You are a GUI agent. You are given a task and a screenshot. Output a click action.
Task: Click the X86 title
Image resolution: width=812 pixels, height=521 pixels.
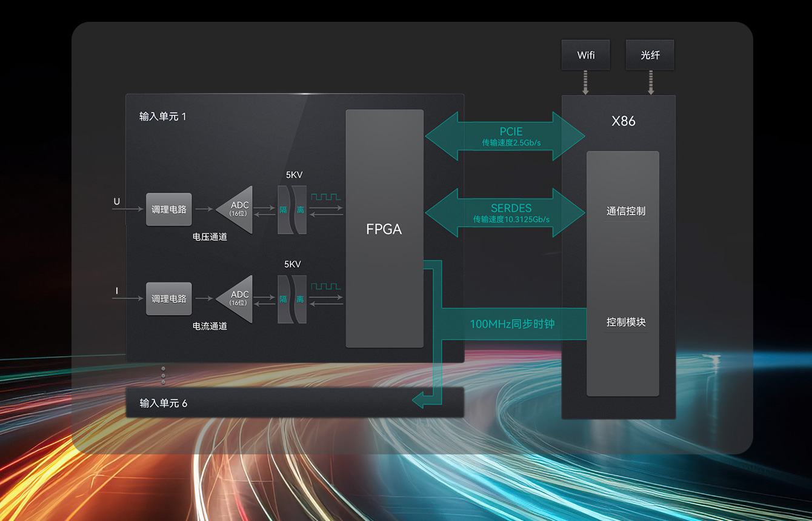(x=623, y=121)
